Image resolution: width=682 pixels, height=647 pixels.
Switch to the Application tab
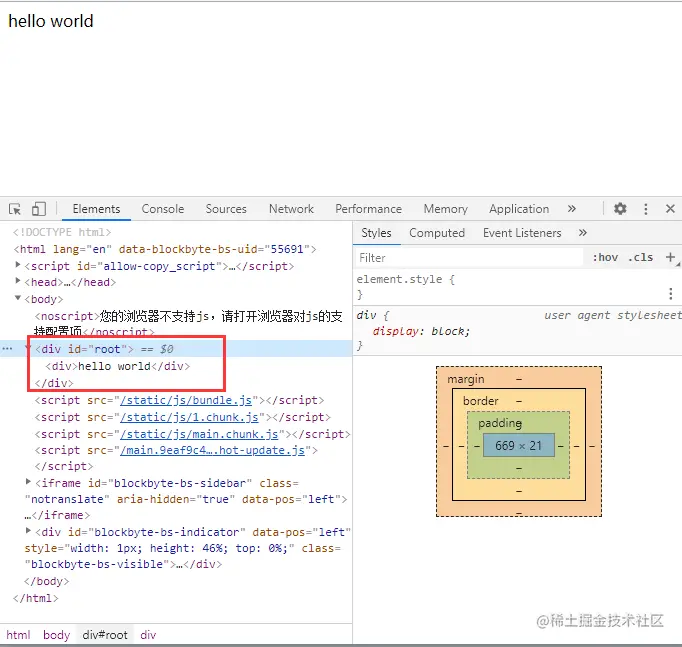pos(519,209)
